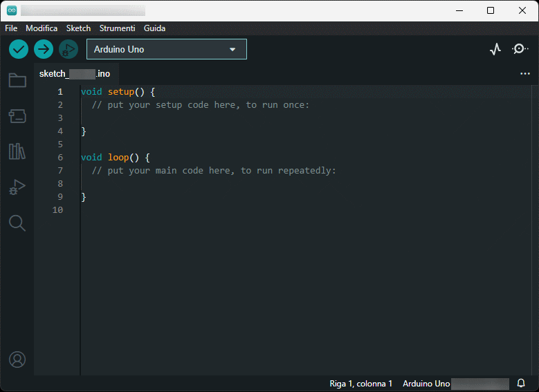This screenshot has height=392, width=539.
Task: Click line number 10 in the gutter
Action: pos(57,210)
